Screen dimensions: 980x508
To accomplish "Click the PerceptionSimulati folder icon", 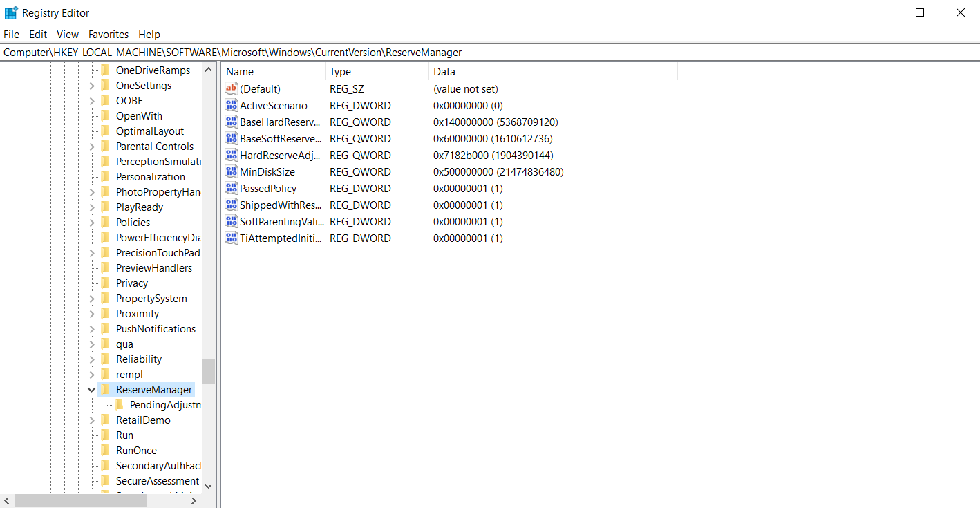I will point(105,161).
